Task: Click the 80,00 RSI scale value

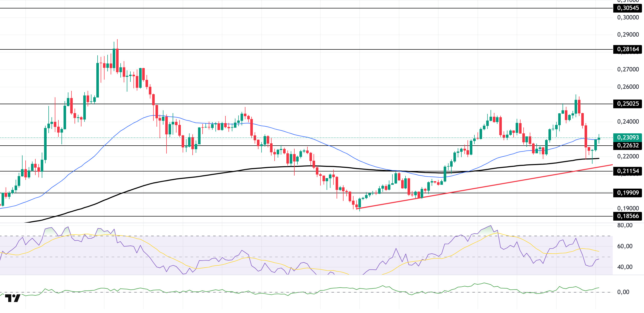Action: point(625,225)
